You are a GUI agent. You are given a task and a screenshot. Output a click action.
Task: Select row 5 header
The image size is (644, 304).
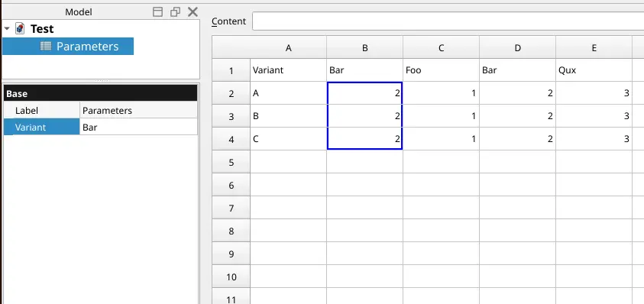click(231, 162)
